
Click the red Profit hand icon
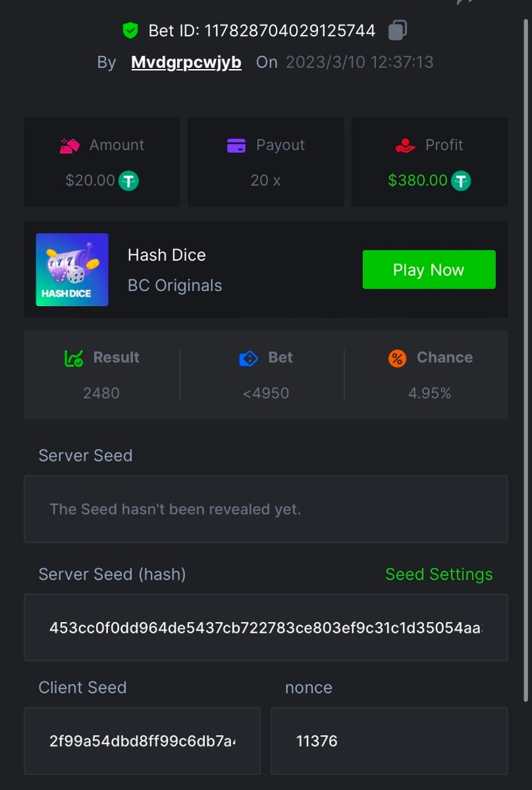pyautogui.click(x=405, y=145)
